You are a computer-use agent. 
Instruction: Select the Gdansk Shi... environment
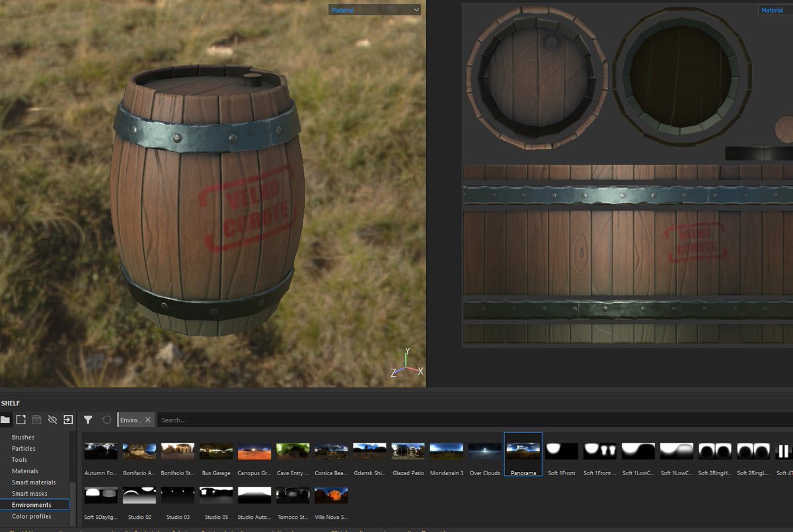coord(369,451)
